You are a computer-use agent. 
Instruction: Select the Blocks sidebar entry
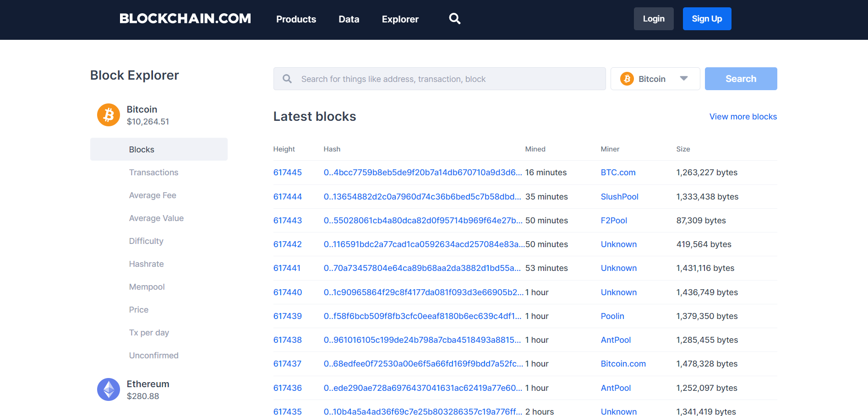(x=141, y=149)
